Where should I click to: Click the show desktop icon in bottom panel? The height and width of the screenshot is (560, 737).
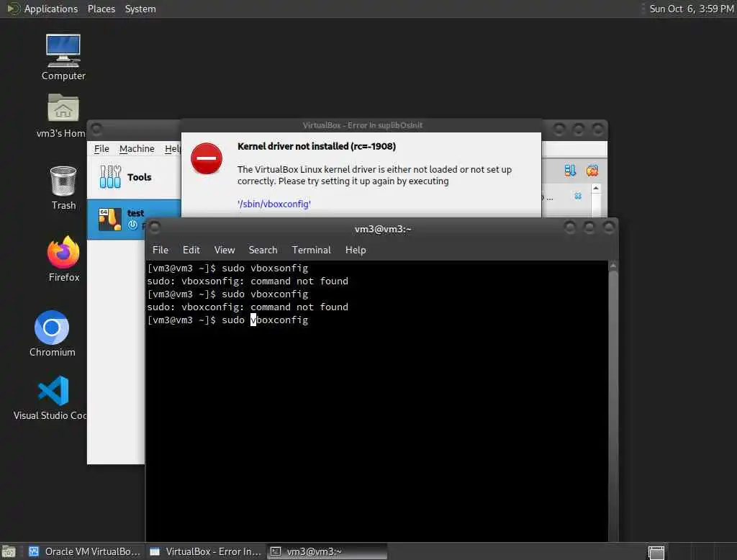tap(9, 551)
